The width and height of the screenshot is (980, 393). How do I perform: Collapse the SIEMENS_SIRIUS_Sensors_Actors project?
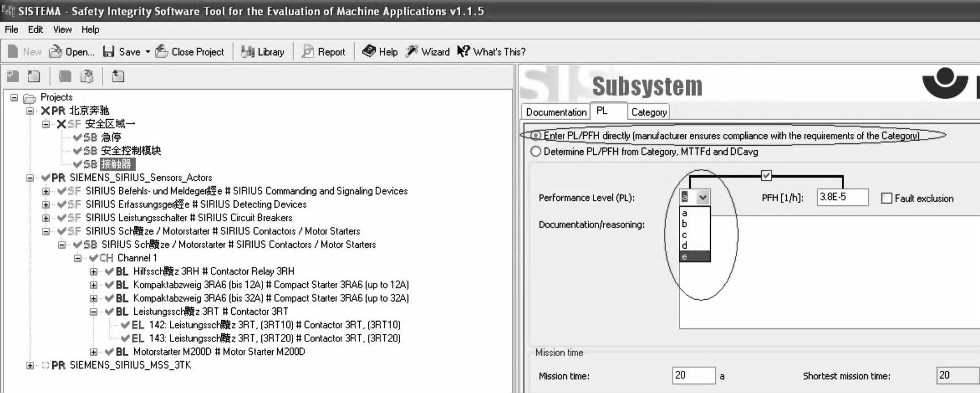point(30,178)
